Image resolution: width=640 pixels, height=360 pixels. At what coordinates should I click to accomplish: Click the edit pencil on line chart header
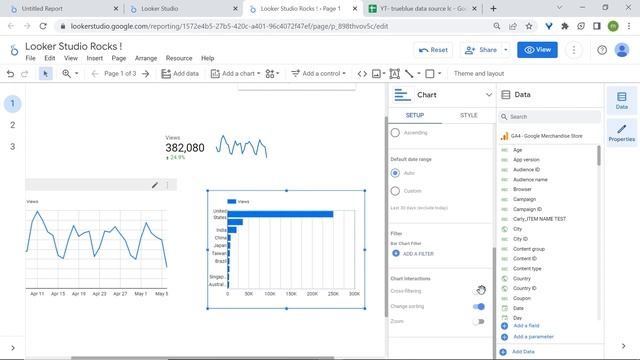[155, 185]
